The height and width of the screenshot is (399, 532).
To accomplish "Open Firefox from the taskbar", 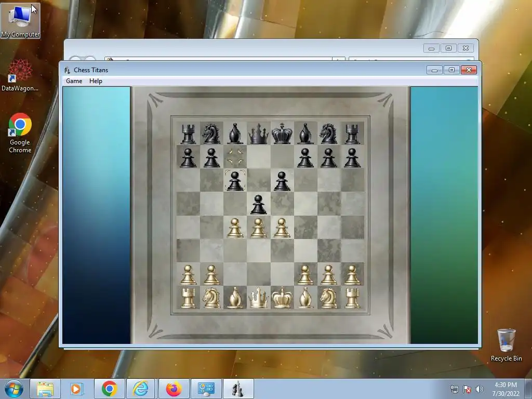I will click(x=174, y=389).
